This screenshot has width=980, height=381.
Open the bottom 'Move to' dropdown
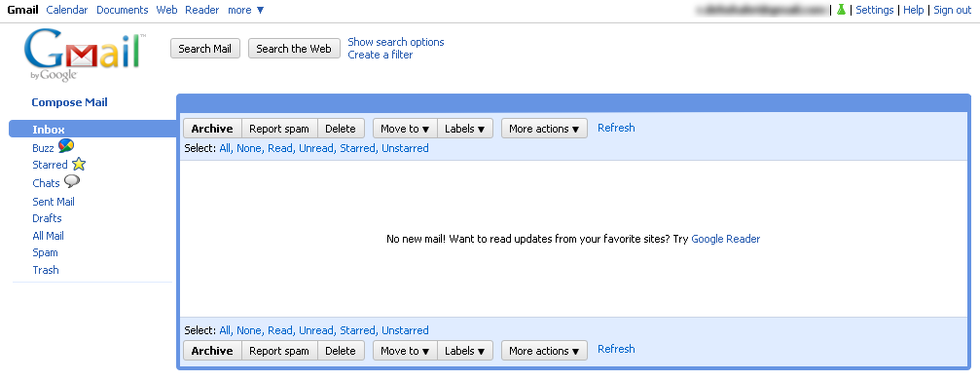(x=405, y=351)
